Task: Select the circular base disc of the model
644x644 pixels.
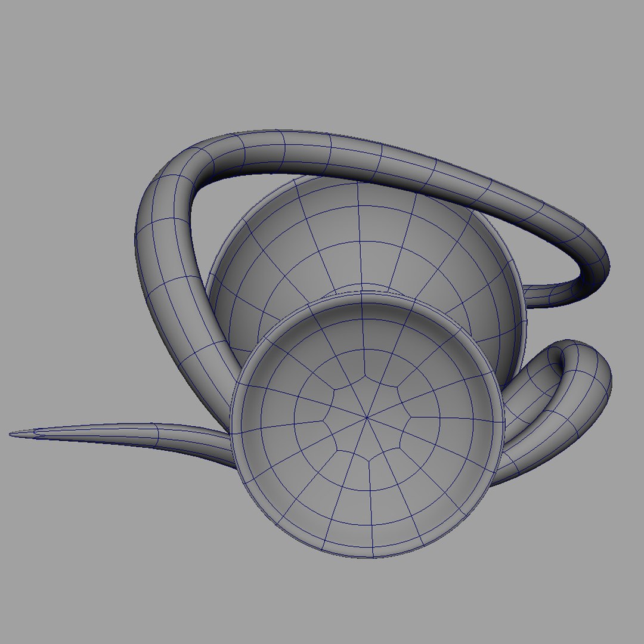Action: [367, 425]
